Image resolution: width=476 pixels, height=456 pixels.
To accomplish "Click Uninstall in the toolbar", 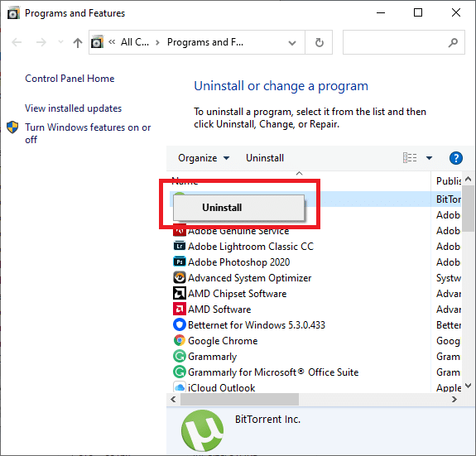I will pos(265,158).
